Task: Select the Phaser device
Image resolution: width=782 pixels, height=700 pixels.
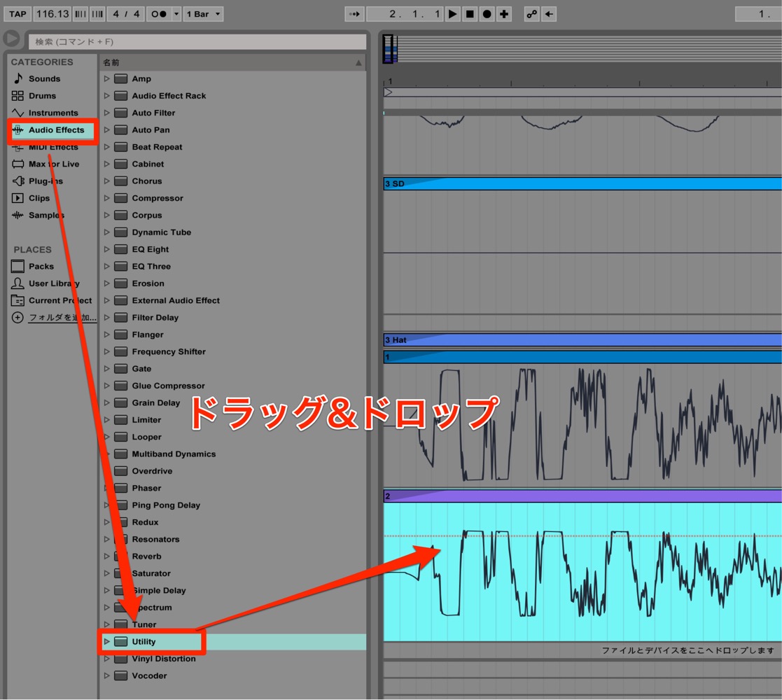Action: [x=146, y=488]
